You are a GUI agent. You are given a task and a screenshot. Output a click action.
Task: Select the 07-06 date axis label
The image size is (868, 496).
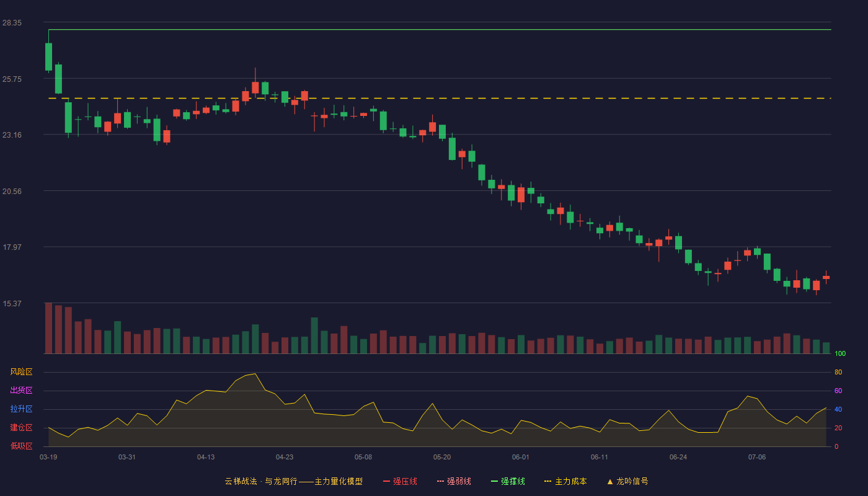[x=757, y=457]
